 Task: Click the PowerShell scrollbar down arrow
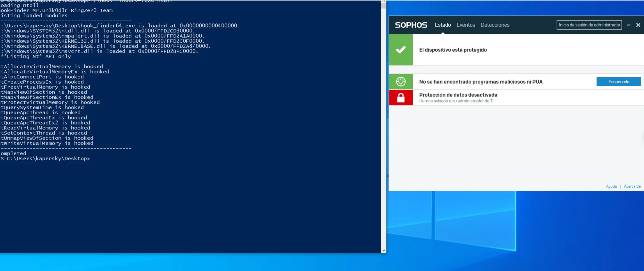[x=384, y=250]
